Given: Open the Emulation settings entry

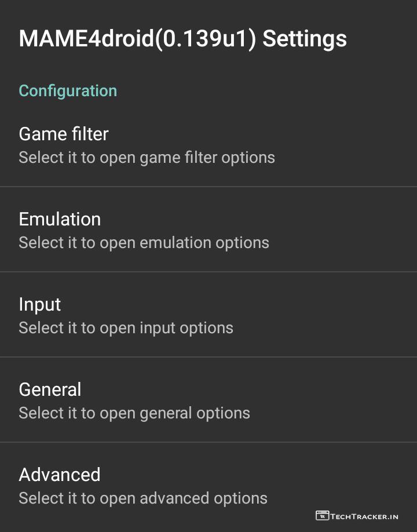Looking at the screenshot, I should (x=60, y=220).
